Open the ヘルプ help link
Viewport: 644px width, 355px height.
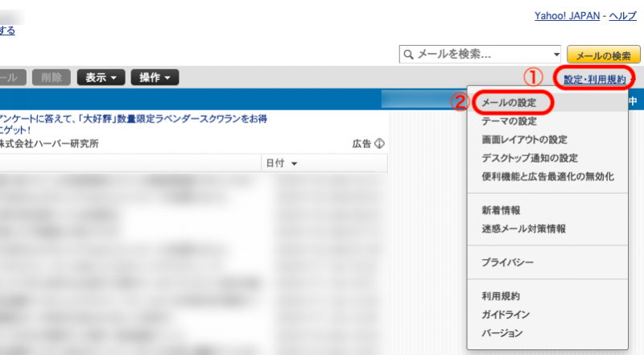click(x=622, y=16)
